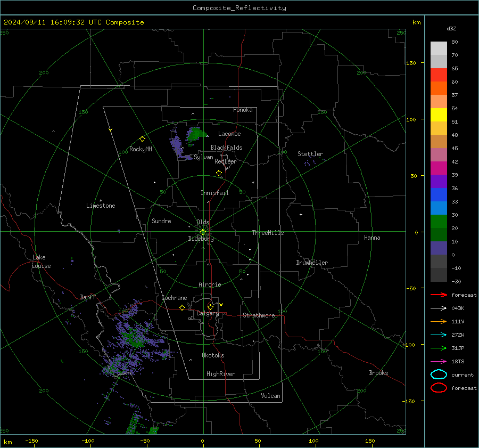
Task: Click the Didsbury town label
Action: point(201,239)
